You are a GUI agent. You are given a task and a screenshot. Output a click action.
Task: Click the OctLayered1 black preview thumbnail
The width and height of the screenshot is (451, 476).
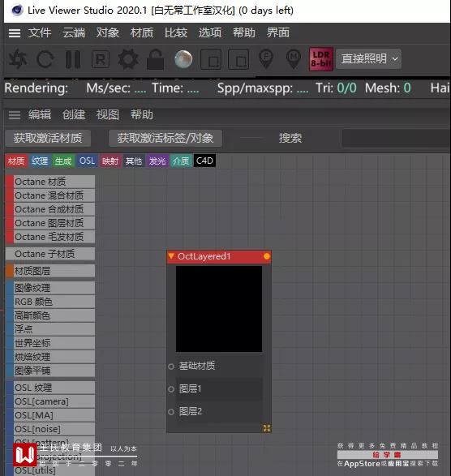pyautogui.click(x=219, y=309)
